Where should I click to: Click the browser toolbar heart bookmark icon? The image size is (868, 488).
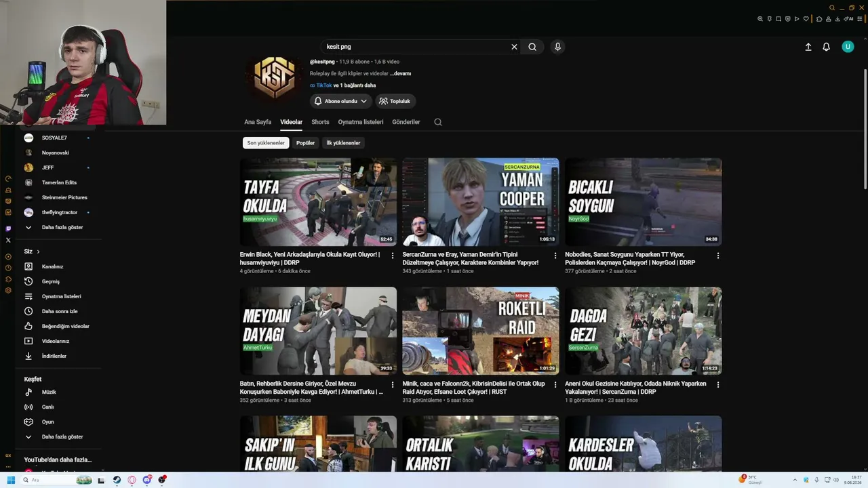pyautogui.click(x=806, y=19)
